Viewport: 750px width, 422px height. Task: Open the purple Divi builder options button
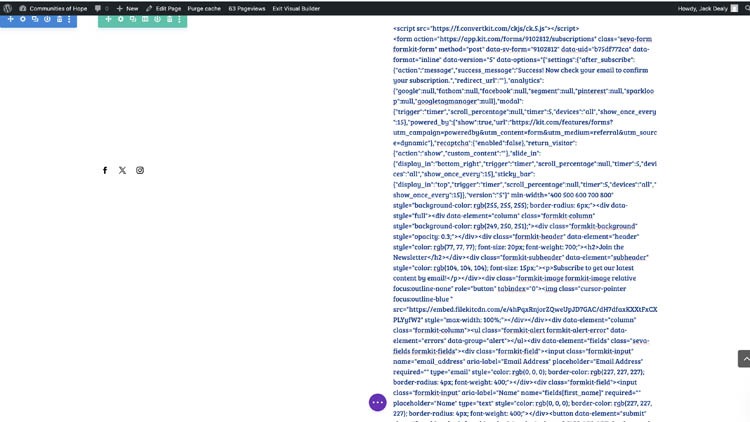(x=377, y=402)
